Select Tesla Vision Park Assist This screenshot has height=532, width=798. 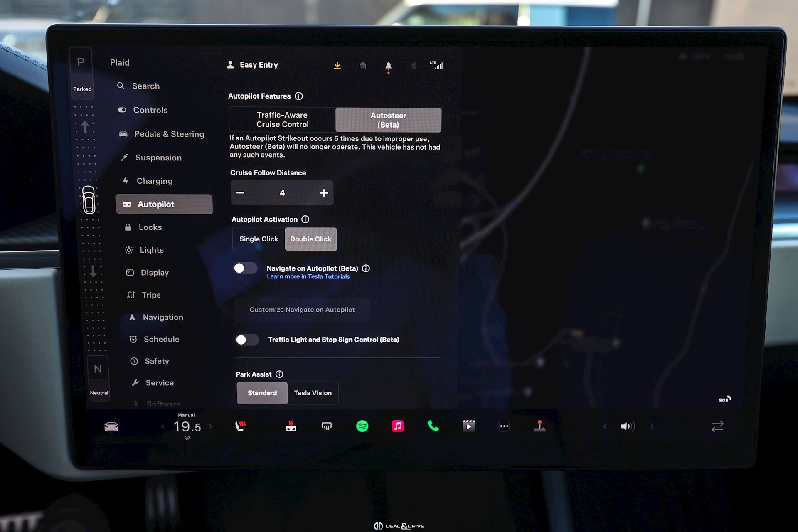313,393
